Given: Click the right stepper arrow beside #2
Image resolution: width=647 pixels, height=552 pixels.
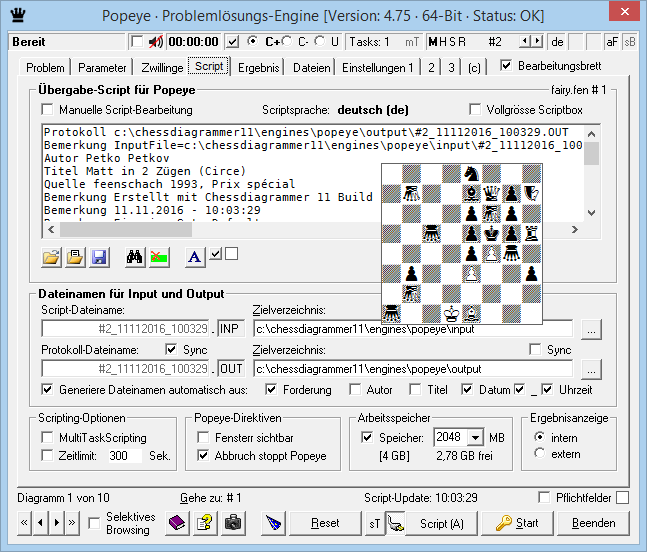Looking at the screenshot, I should [536, 41].
